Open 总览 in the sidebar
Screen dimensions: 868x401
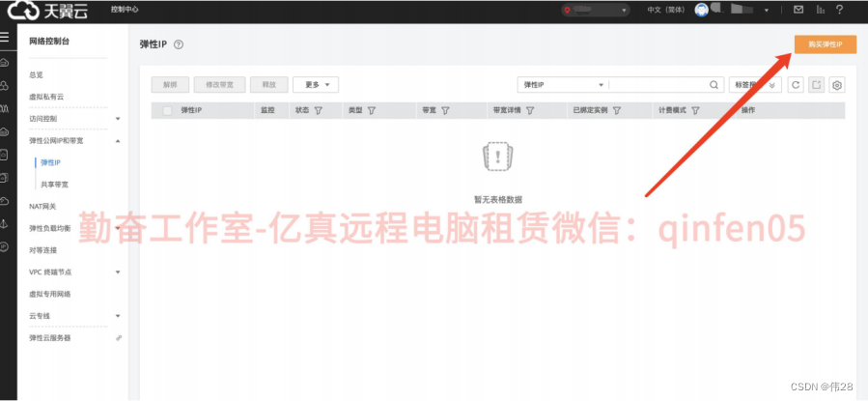[x=36, y=74]
